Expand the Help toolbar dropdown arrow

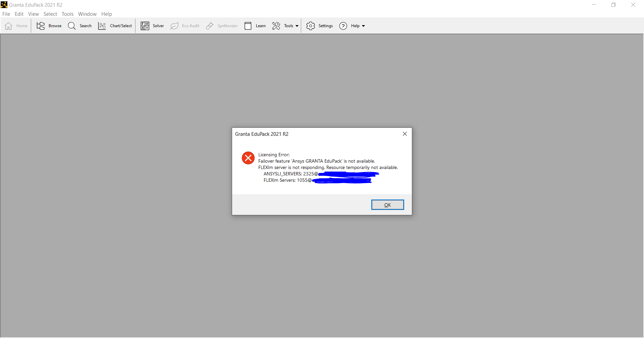pyautogui.click(x=363, y=26)
